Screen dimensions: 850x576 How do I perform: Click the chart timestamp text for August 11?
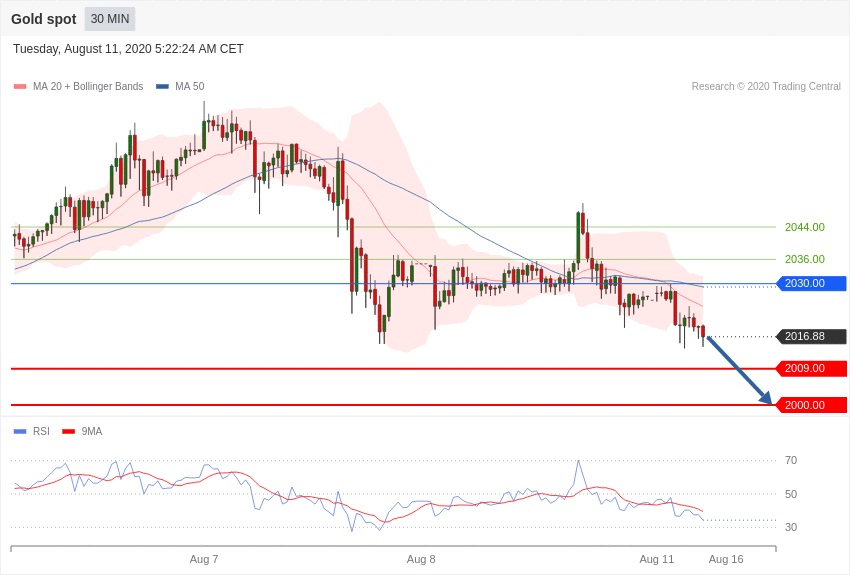pyautogui.click(x=128, y=49)
